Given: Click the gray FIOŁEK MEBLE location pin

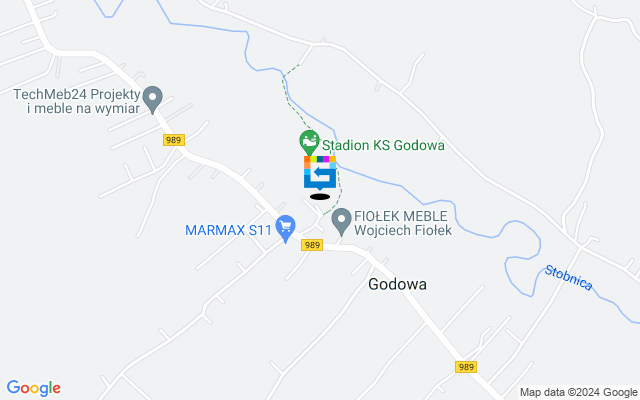Looking at the screenshot, I should point(341,221).
